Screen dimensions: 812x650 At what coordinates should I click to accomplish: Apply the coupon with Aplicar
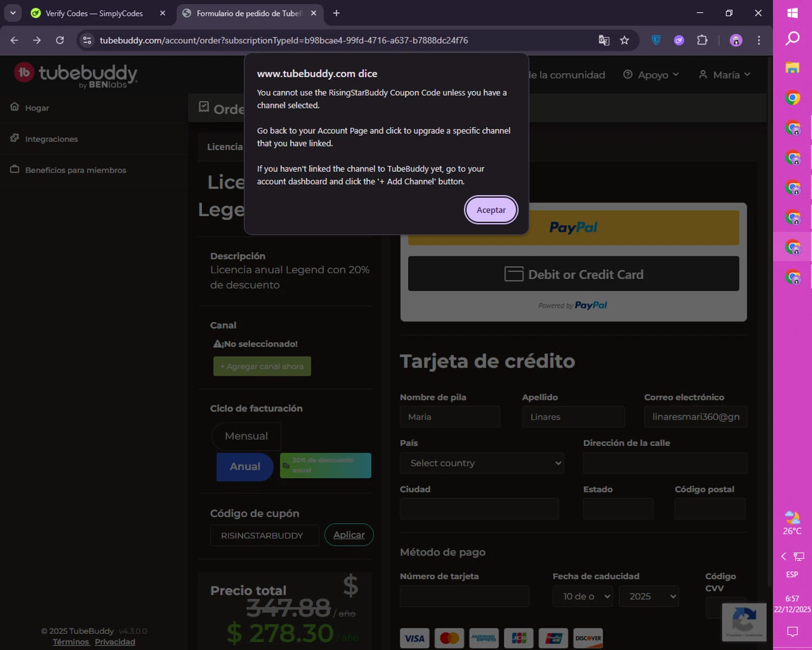point(349,535)
